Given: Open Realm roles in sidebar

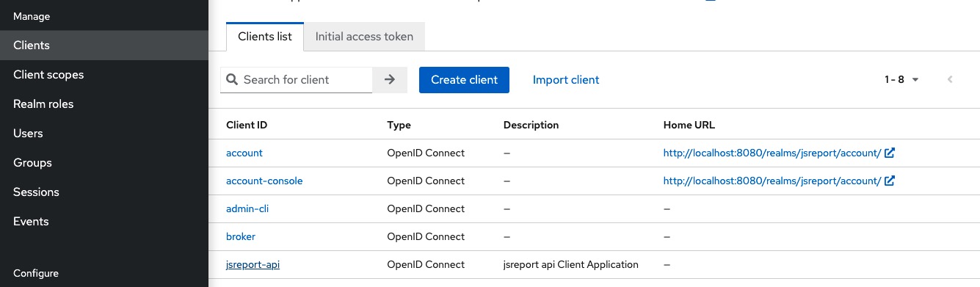Looking at the screenshot, I should [x=104, y=104].
